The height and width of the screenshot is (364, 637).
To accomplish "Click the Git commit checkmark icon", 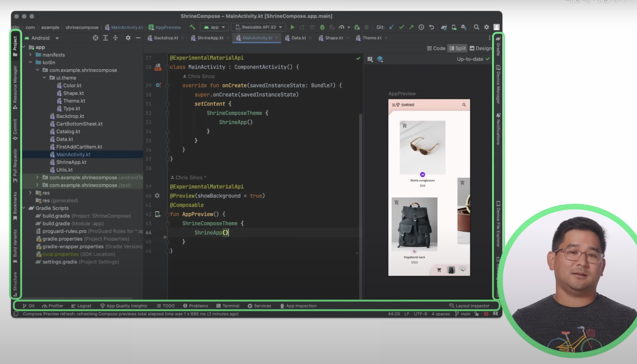I will point(401,27).
